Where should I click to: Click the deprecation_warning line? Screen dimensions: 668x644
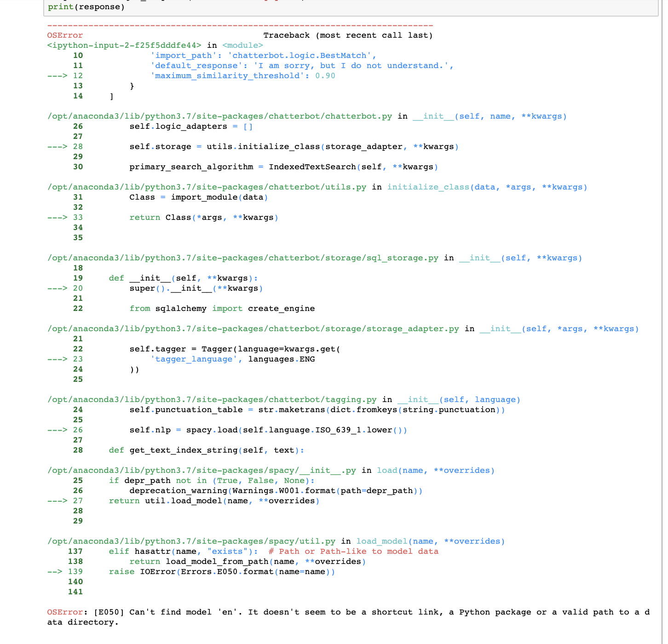click(x=276, y=491)
